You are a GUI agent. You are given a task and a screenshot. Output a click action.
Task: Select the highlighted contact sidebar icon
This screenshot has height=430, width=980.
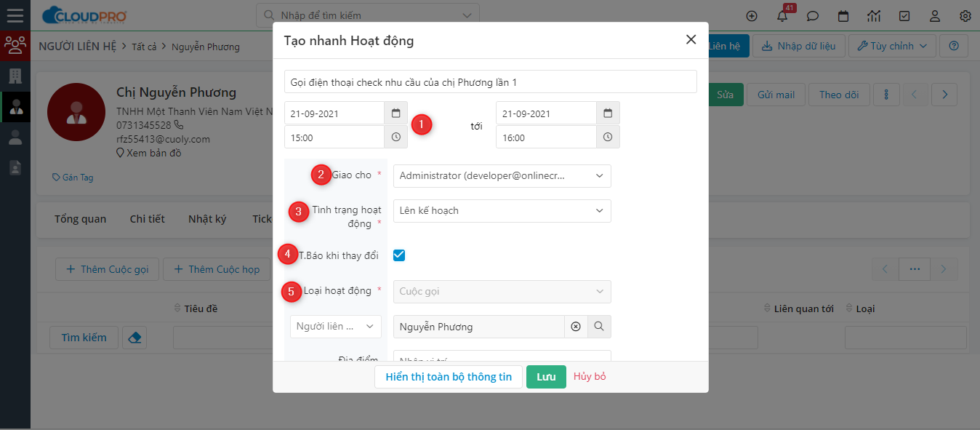15,107
